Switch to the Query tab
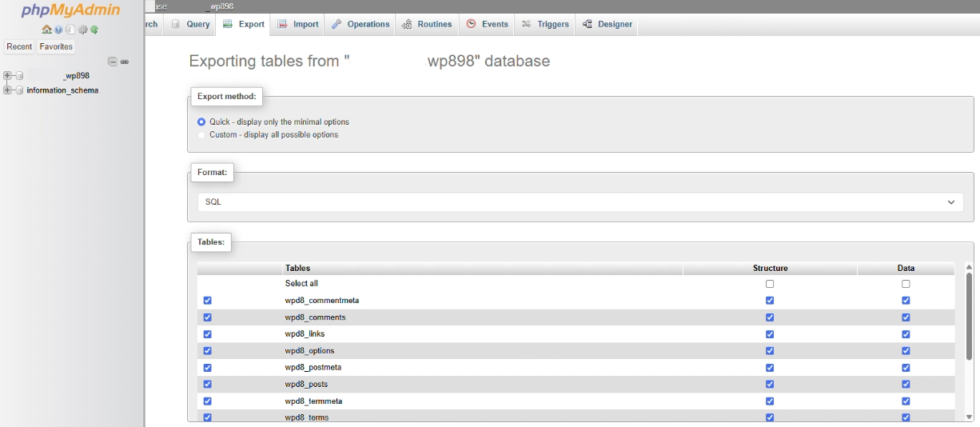 pos(190,24)
